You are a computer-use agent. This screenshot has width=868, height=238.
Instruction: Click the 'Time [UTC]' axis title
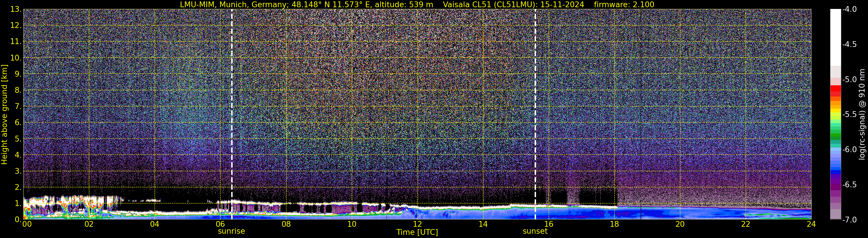point(417,232)
